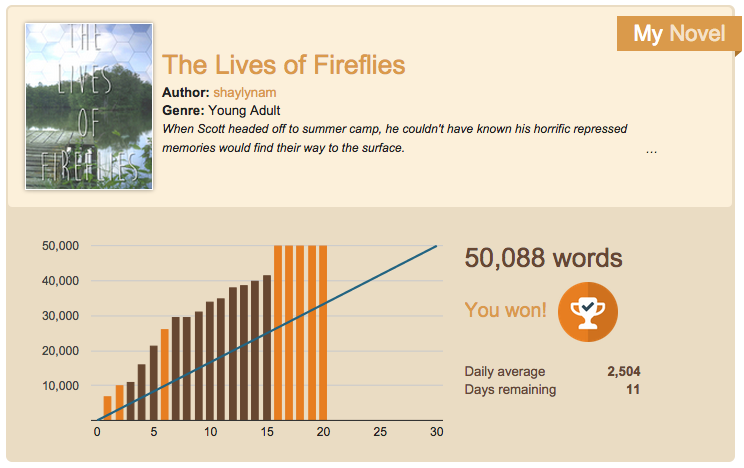Click the trophy winner badge icon
744x468 pixels.
coord(588,310)
